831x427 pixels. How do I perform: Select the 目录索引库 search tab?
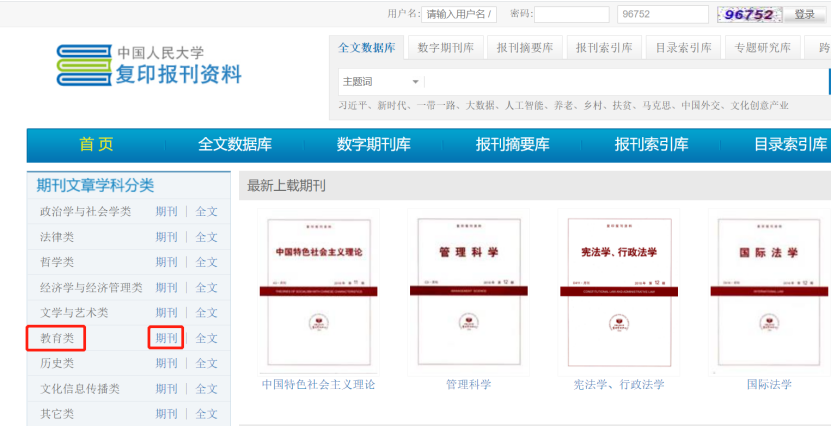(684, 48)
